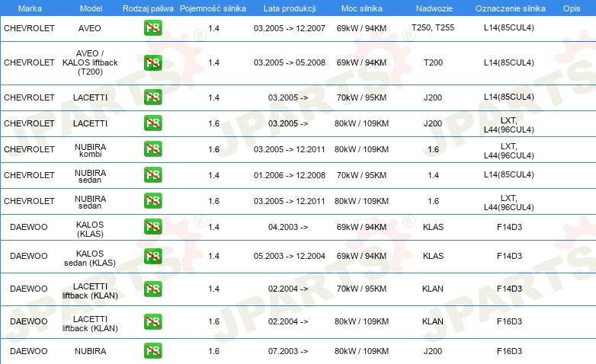Screen dimensions: 596x364
Task: Click the 01.2006 -> 12.2008 production years cell
Action: click(x=290, y=175)
